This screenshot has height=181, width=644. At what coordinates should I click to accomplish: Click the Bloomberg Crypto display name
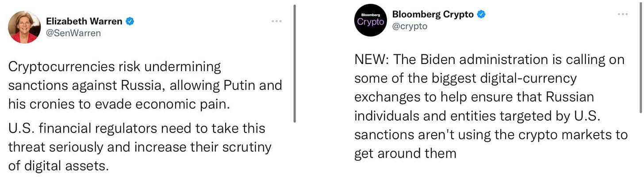(433, 14)
